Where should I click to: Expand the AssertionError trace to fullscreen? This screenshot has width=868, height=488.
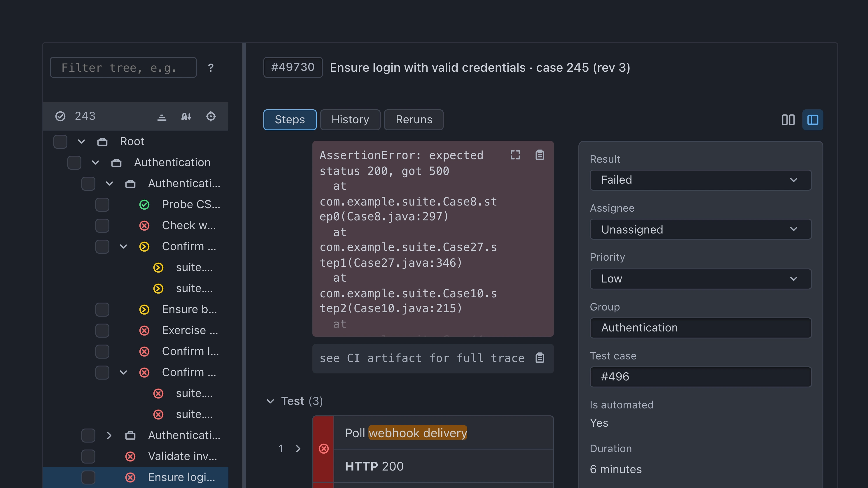[x=515, y=155]
